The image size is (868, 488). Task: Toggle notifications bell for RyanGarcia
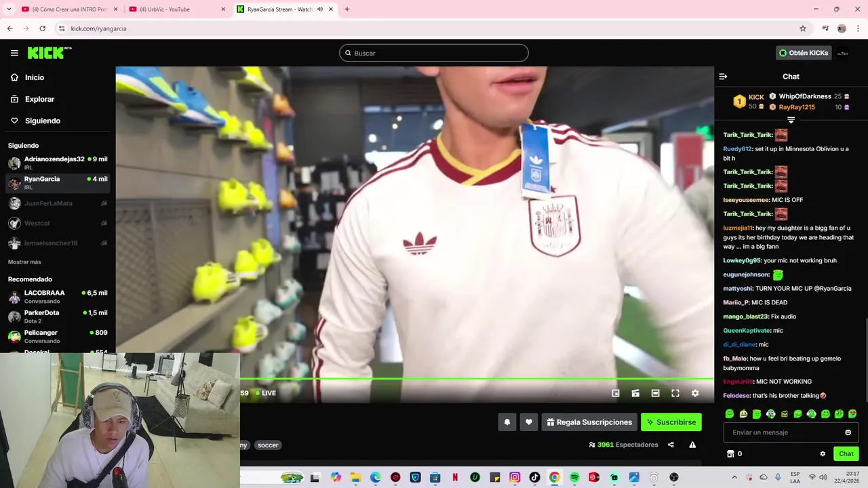point(507,422)
